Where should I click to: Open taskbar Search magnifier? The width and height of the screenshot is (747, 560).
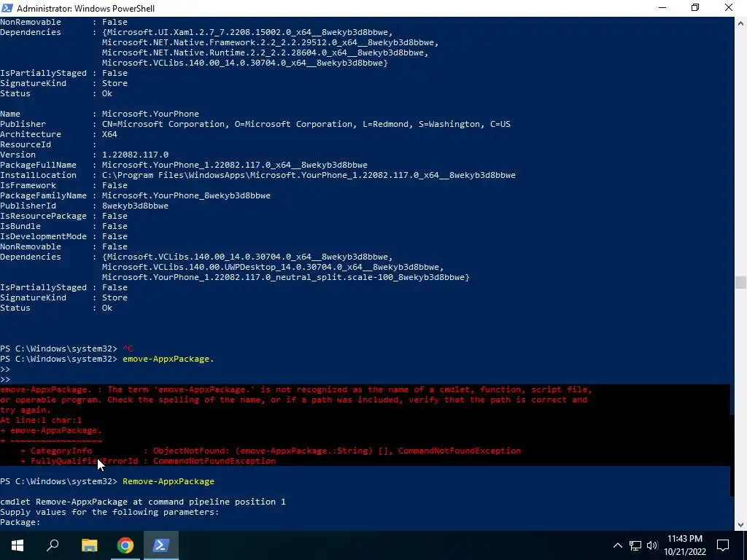[53, 545]
